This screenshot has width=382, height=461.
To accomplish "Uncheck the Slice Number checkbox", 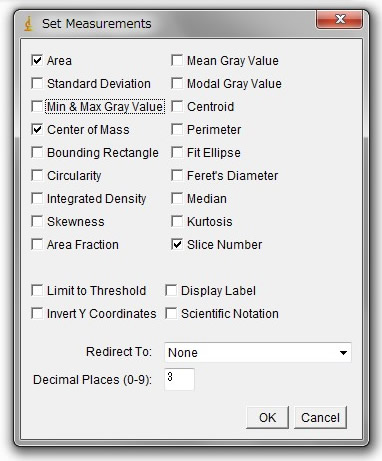I will coord(177,244).
